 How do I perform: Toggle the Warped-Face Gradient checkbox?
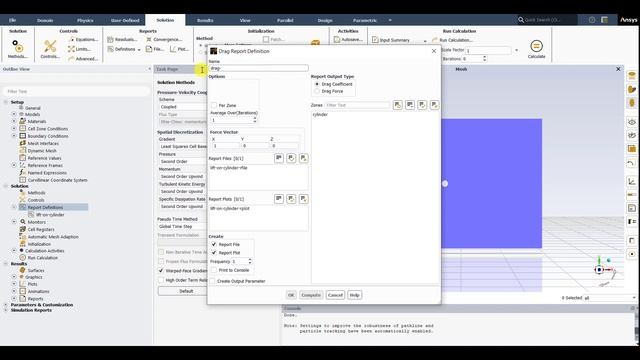[161, 271]
